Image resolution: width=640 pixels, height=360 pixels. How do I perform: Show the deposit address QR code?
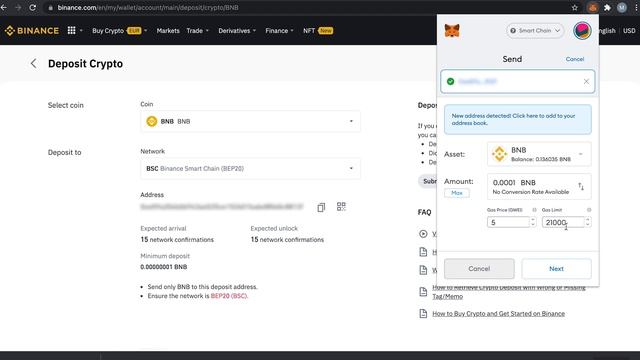341,207
